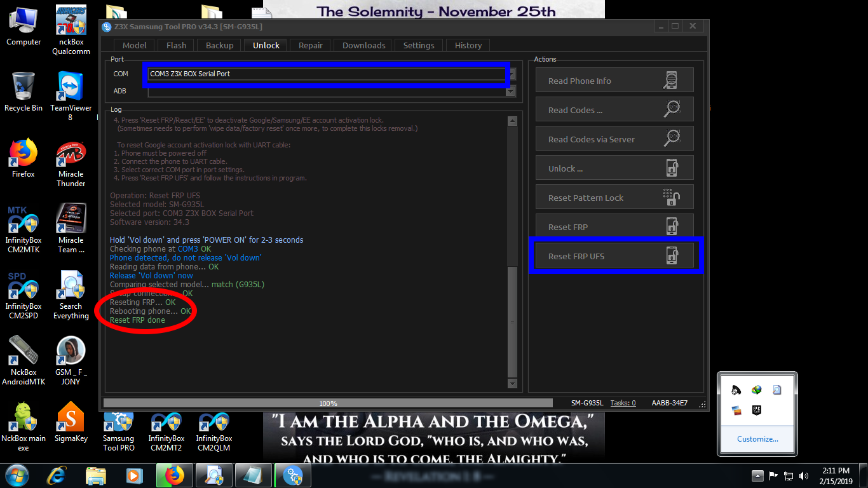Screen dimensions: 868x488
Task: Click the Z3X Samsung Tool taskbar button
Action: 293,475
